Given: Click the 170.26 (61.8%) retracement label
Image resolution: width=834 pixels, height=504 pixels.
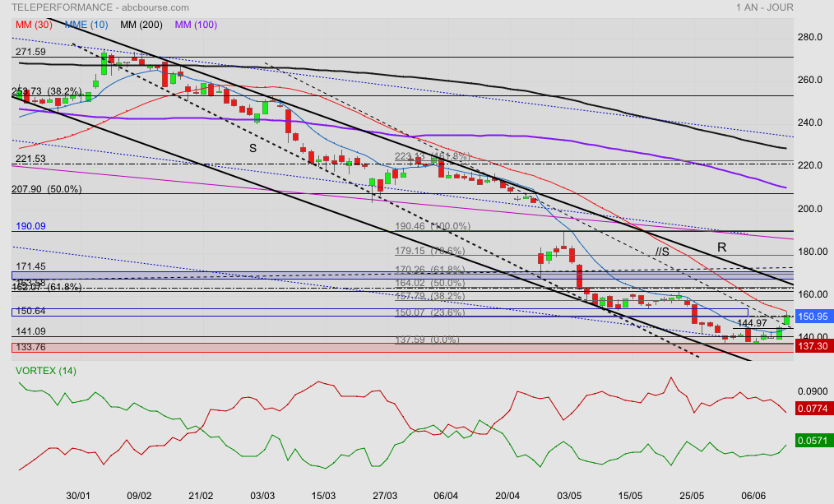Looking at the screenshot, I should tap(430, 270).
